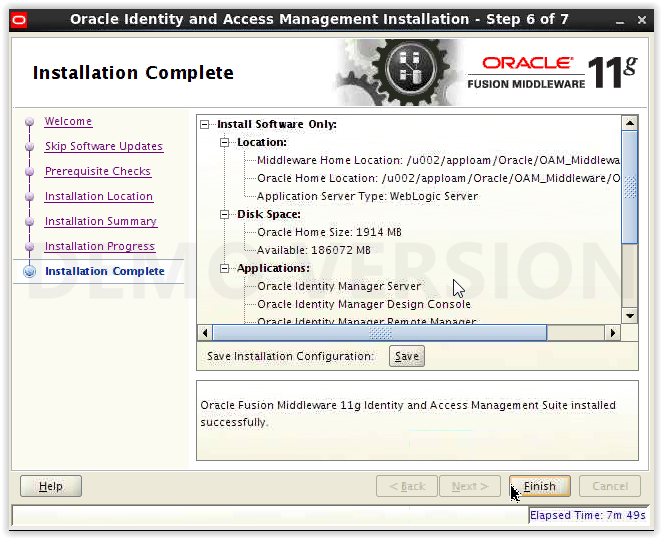
Task: Click the Prerequisite Checks step bullet icon
Action: [29, 172]
